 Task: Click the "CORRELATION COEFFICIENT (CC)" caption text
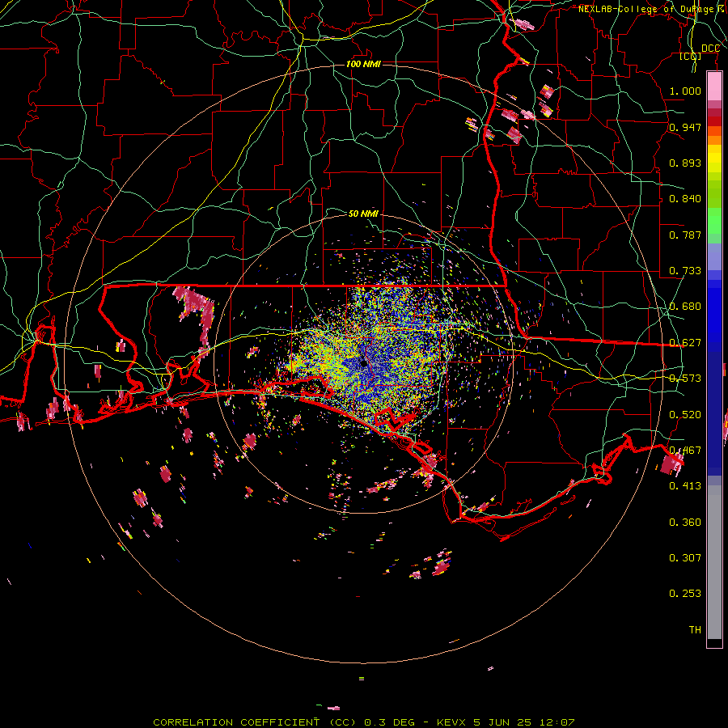[x=255, y=722]
